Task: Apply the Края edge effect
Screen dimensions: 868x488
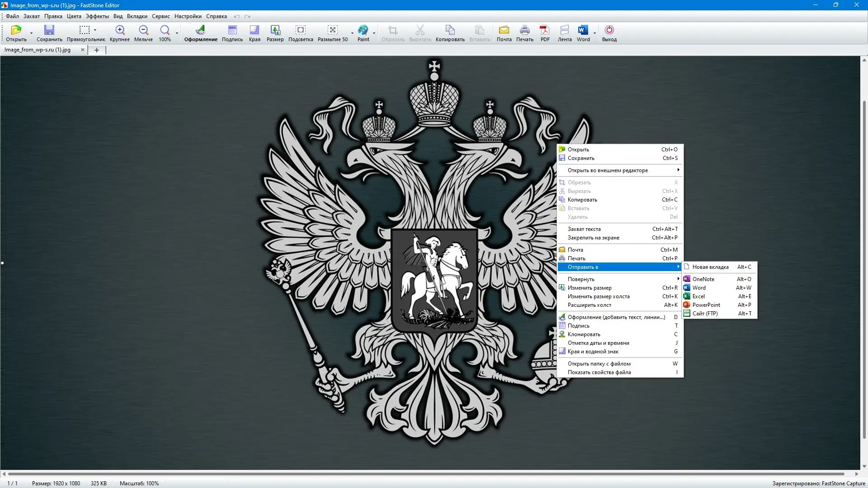Action: (254, 32)
